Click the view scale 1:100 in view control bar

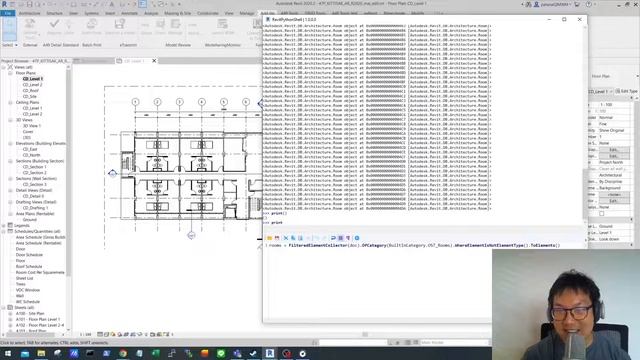[x=85, y=334]
